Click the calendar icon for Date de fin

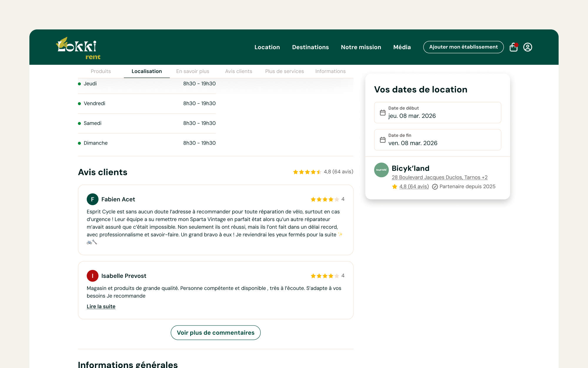[x=382, y=140]
